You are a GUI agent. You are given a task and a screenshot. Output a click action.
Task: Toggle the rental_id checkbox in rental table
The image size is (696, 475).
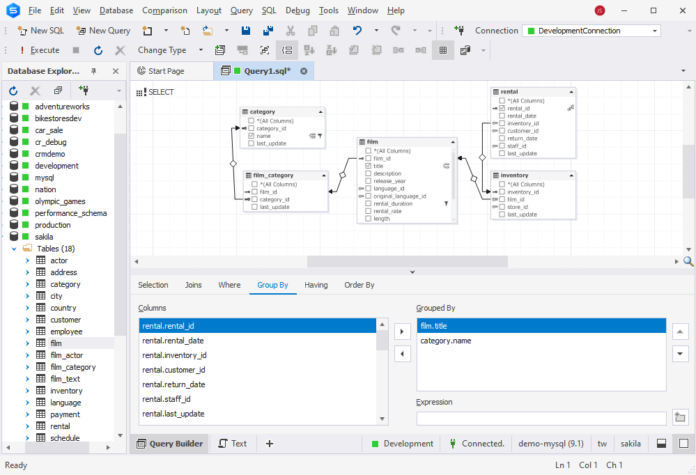coord(501,108)
